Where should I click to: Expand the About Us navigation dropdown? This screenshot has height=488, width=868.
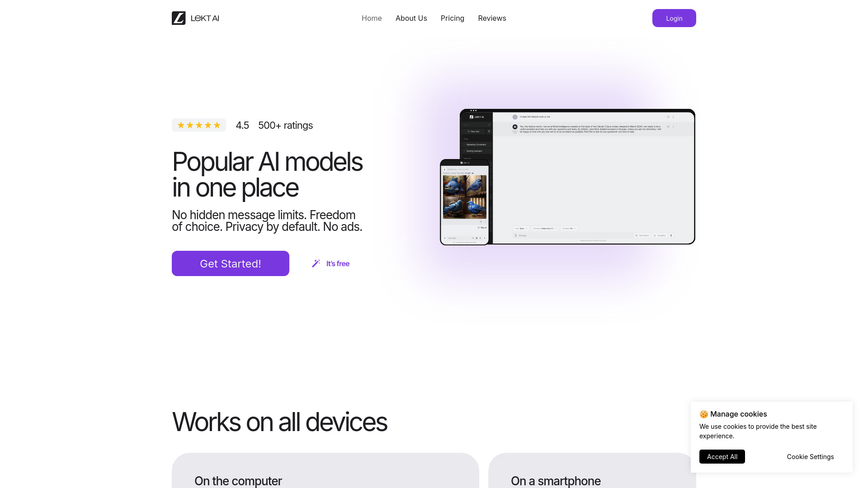(x=411, y=18)
